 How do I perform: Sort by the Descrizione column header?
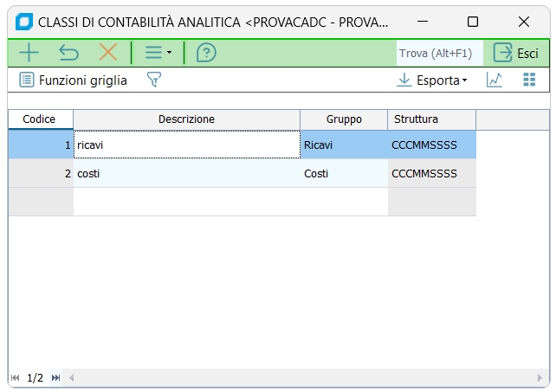coord(186,119)
